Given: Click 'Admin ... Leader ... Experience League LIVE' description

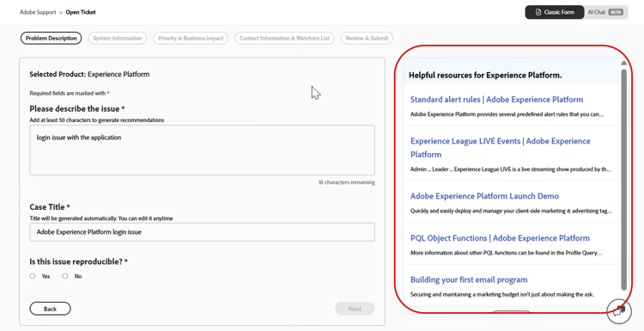Looking at the screenshot, I should tap(511, 169).
